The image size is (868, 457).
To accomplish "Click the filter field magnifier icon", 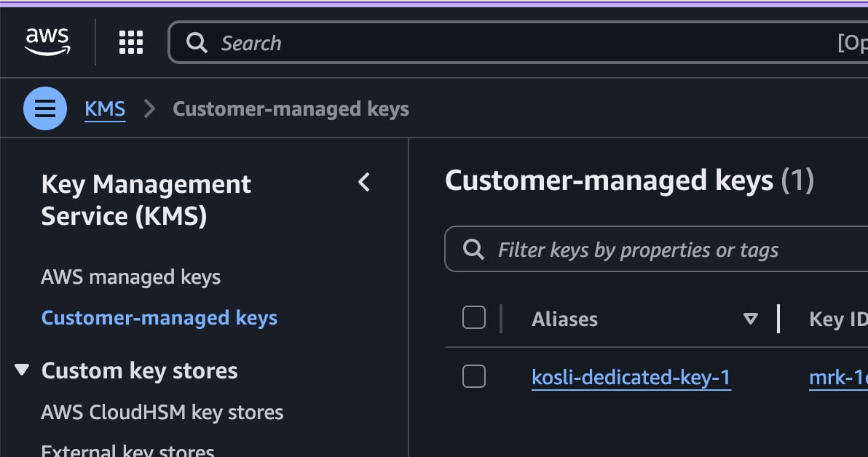I will (x=473, y=250).
